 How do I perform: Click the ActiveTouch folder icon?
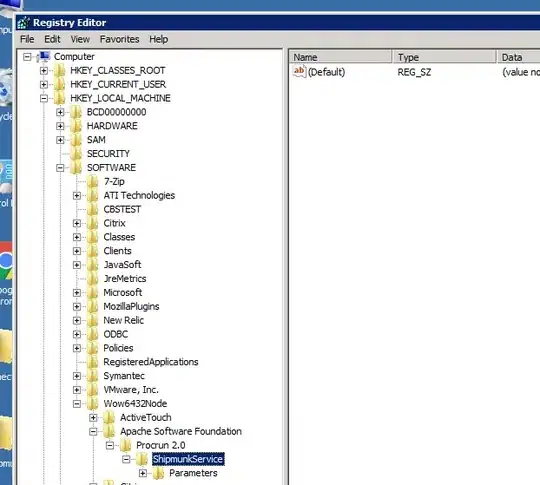109,417
